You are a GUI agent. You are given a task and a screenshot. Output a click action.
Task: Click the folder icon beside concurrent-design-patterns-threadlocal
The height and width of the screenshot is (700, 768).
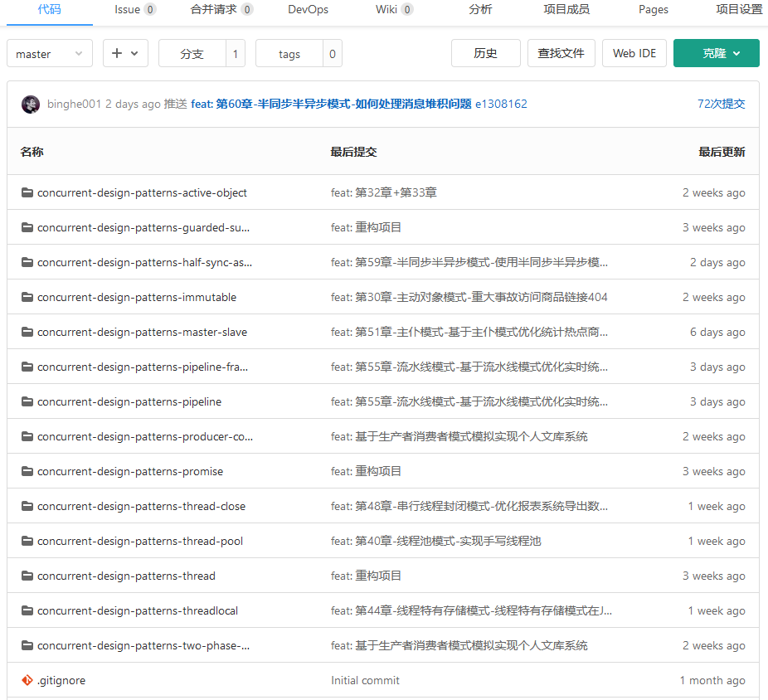[x=27, y=610]
